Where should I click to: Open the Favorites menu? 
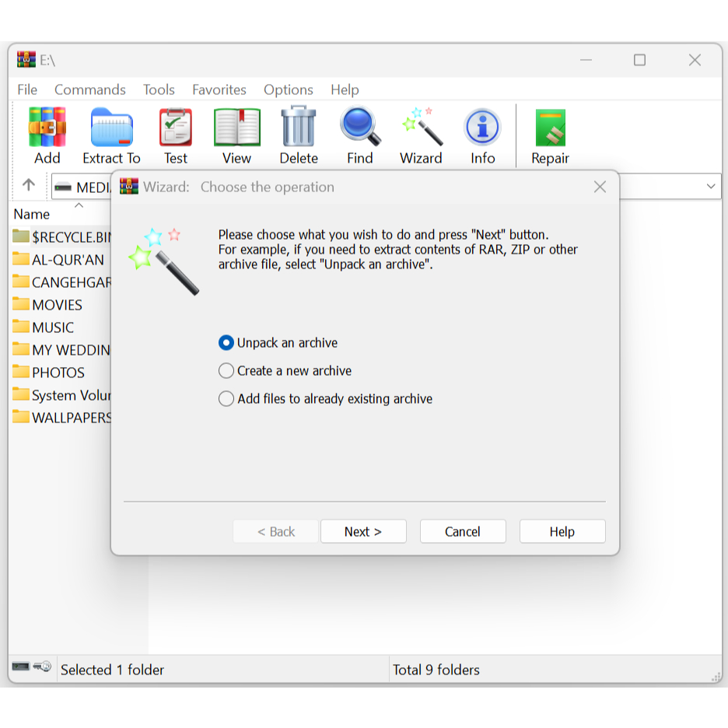click(x=219, y=89)
